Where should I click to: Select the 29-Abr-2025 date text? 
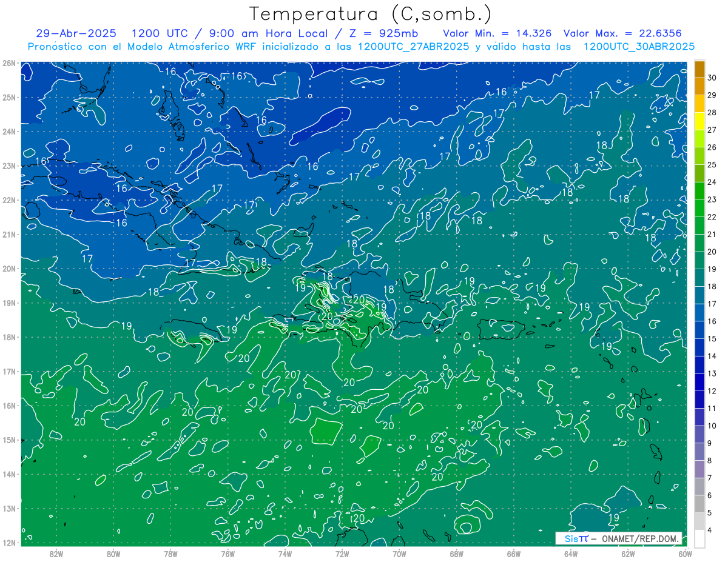[76, 33]
